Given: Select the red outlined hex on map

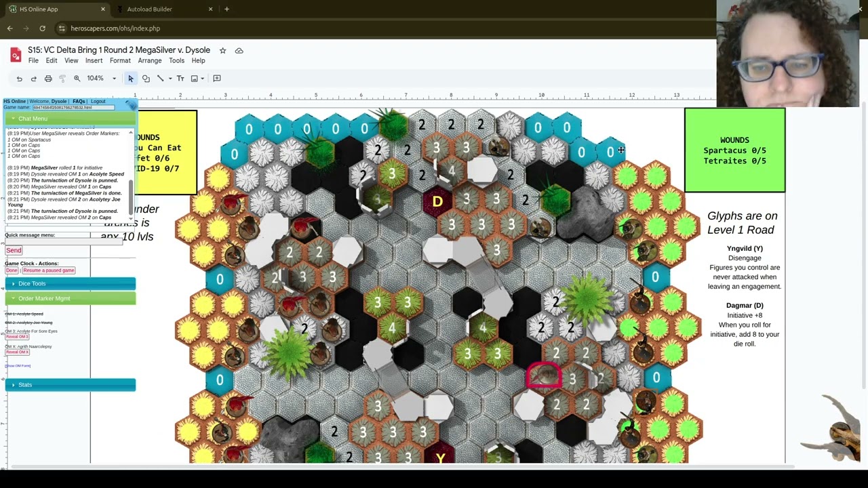Looking at the screenshot, I should click(x=542, y=376).
